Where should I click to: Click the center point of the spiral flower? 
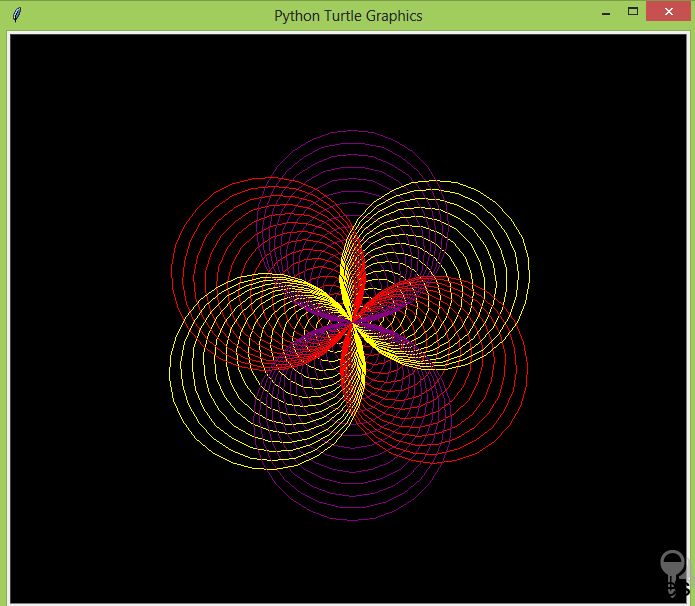tap(353, 322)
